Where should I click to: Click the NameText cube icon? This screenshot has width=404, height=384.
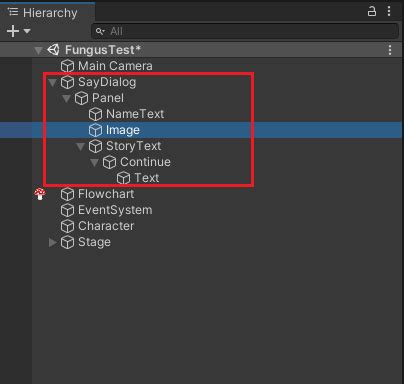(95, 114)
